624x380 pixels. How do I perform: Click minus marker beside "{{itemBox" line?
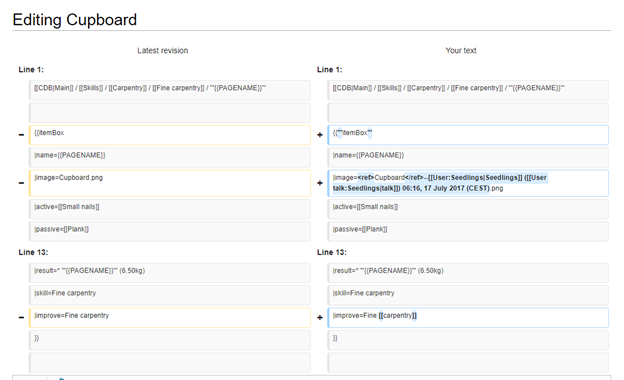[x=21, y=135]
